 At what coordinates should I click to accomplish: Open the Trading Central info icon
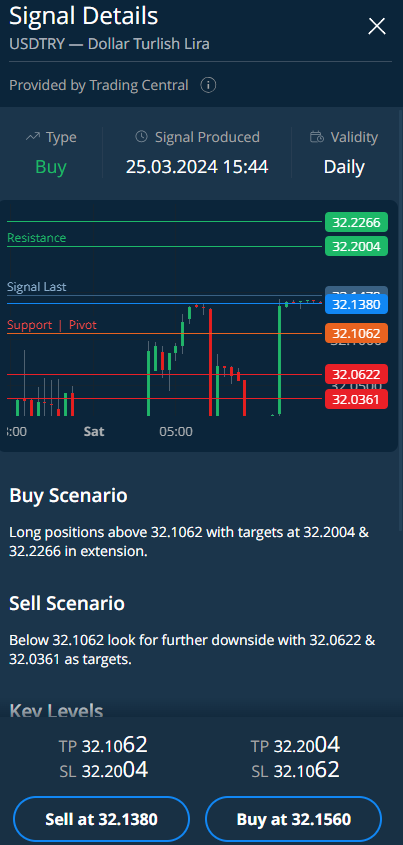pyautogui.click(x=209, y=85)
